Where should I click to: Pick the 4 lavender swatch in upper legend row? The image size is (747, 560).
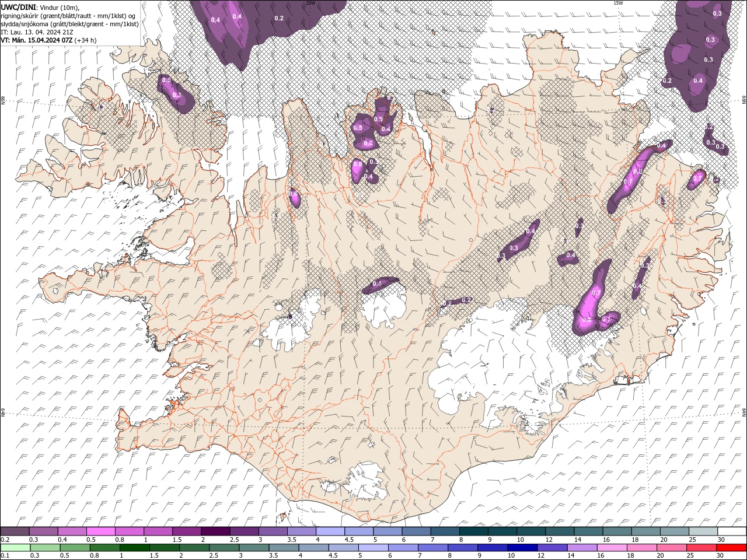pyautogui.click(x=330, y=531)
